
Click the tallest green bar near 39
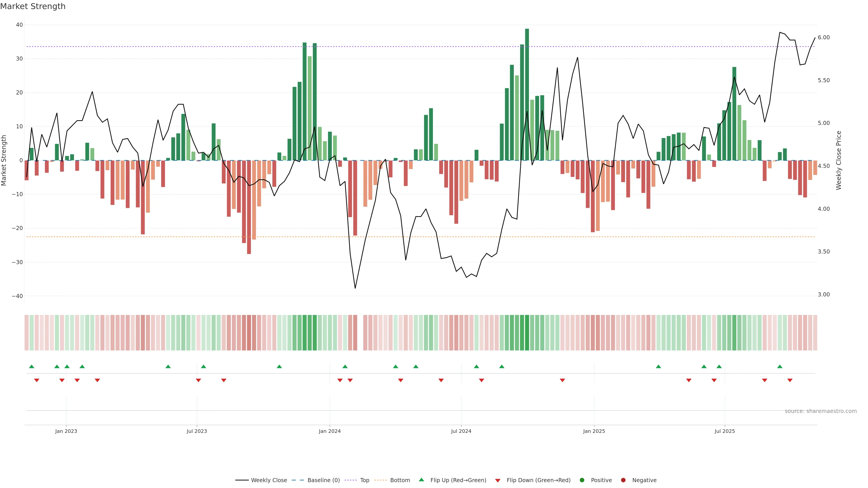coord(527,94)
